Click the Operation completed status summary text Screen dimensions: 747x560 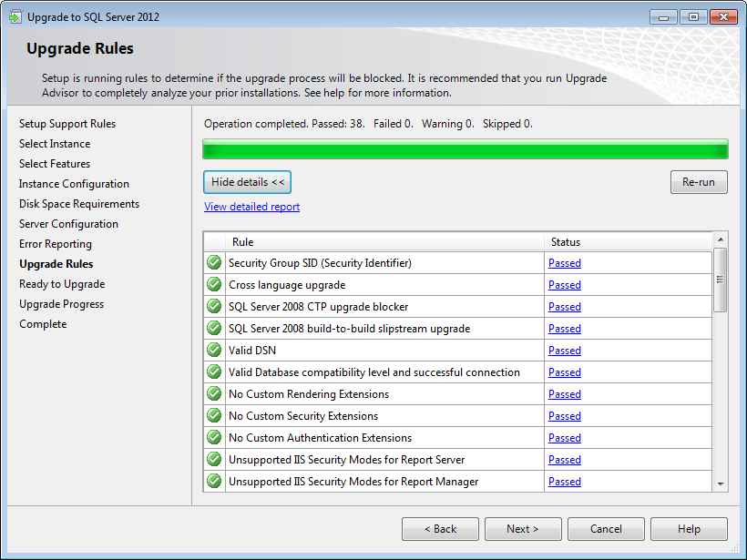[368, 124]
